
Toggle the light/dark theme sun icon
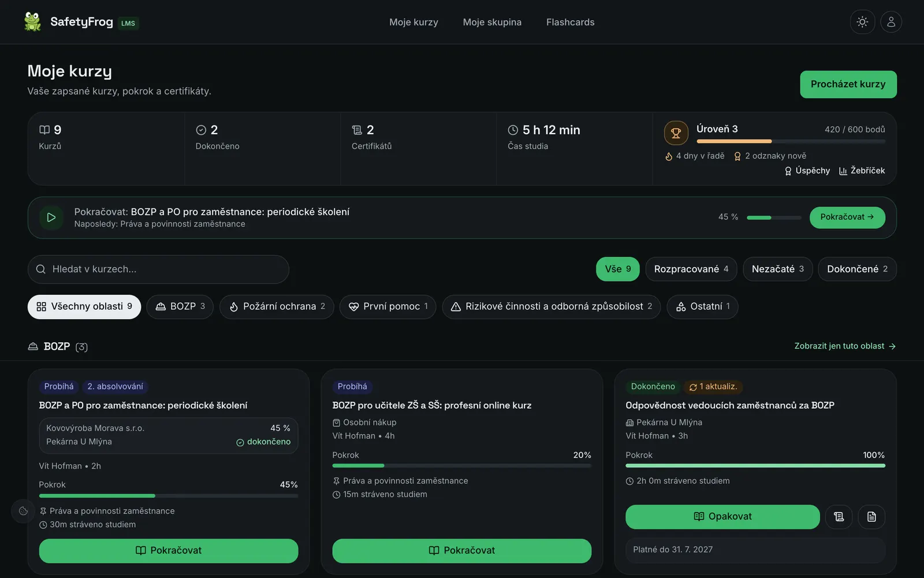[x=862, y=22]
